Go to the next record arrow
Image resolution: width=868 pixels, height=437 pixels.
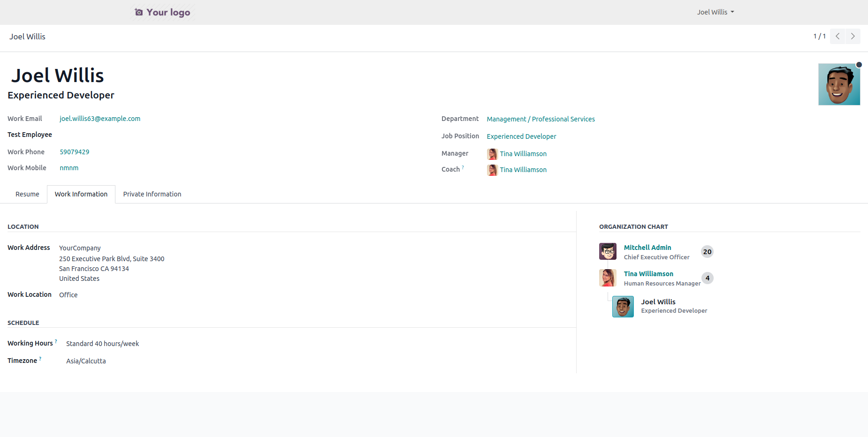(853, 36)
